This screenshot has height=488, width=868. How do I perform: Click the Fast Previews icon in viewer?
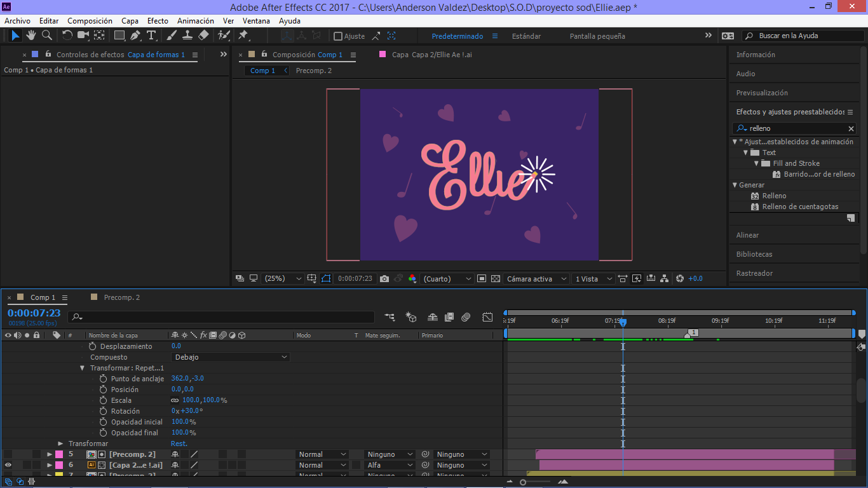point(636,278)
